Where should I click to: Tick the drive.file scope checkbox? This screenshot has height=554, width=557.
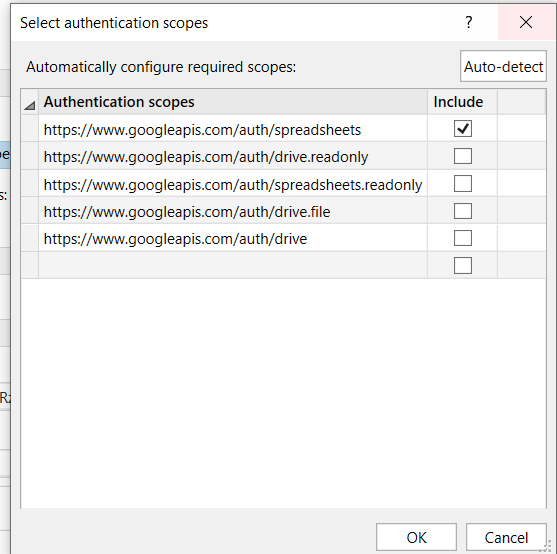tap(463, 211)
